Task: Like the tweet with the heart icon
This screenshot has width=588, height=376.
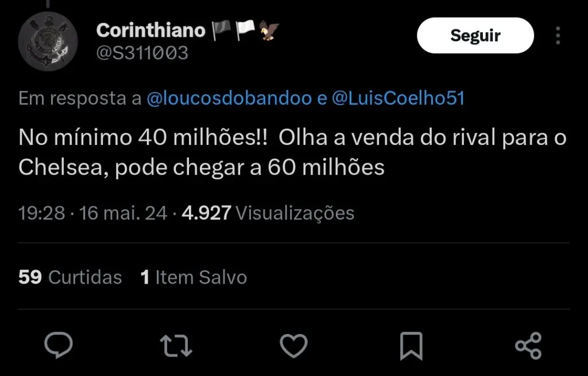Action: (x=293, y=346)
